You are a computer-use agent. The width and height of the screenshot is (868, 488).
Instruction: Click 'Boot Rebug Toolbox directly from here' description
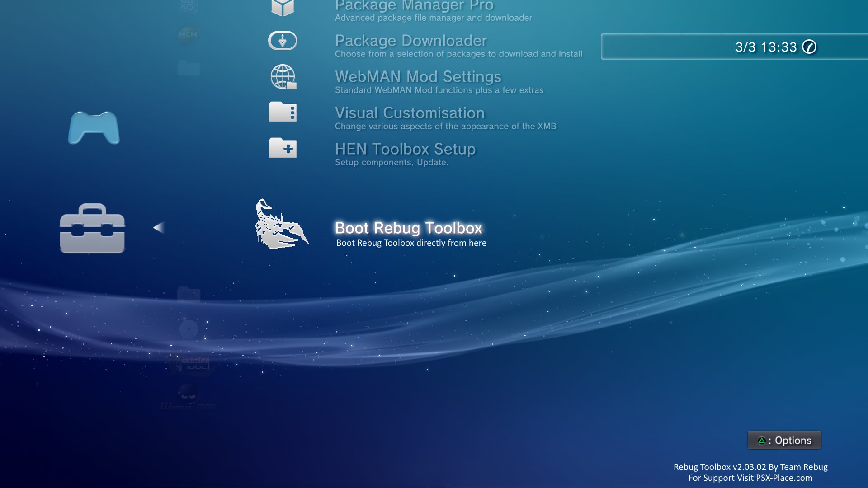411,243
